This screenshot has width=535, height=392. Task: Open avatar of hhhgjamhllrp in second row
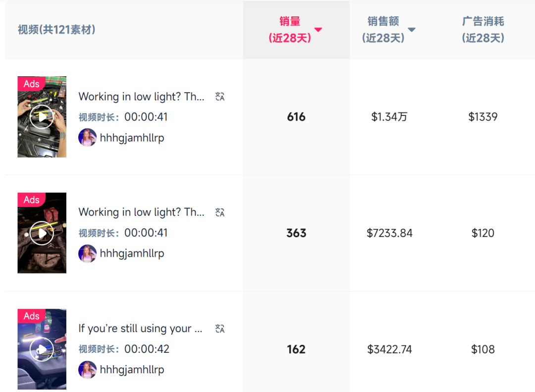pos(87,253)
